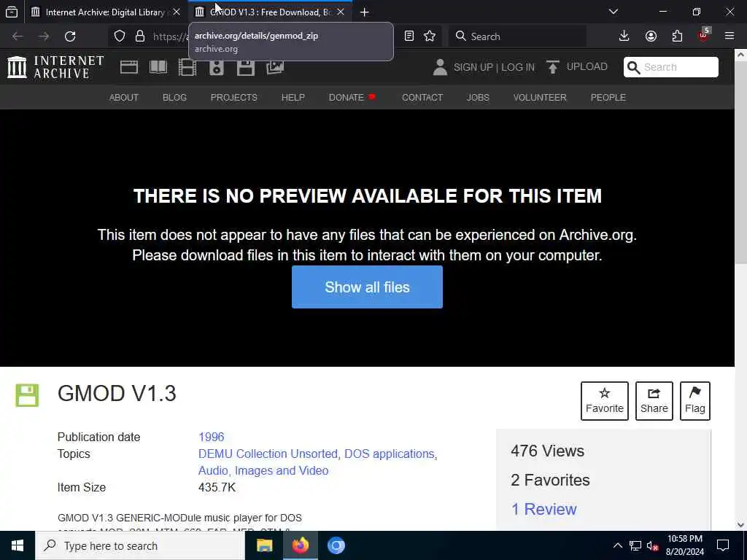This screenshot has height=560, width=747.
Task: Open the PROJECTS menu item
Action: point(234,97)
